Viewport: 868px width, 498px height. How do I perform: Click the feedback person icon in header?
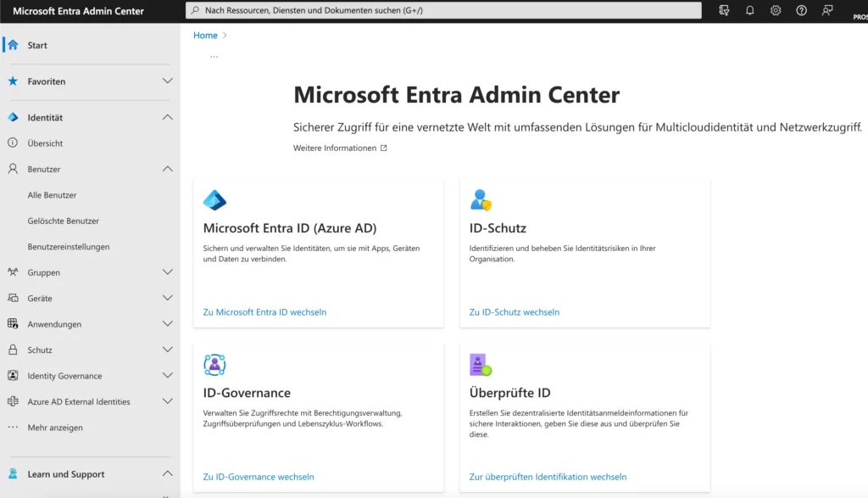(827, 10)
